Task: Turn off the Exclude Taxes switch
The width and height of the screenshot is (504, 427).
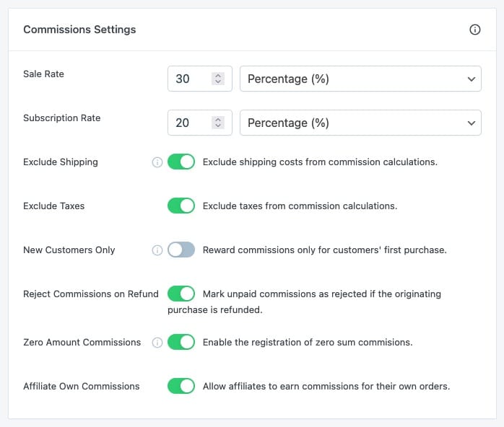Action: tap(181, 206)
